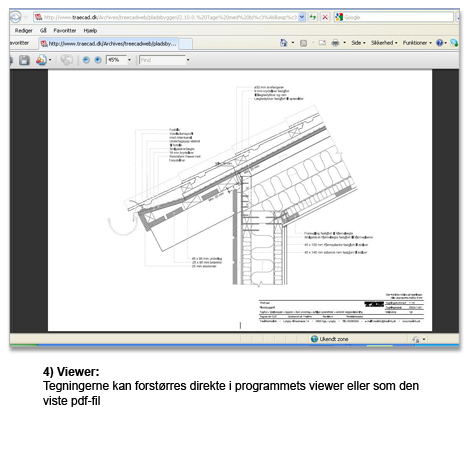
Task: Click the blue Help question mark icon
Action: pos(440,43)
